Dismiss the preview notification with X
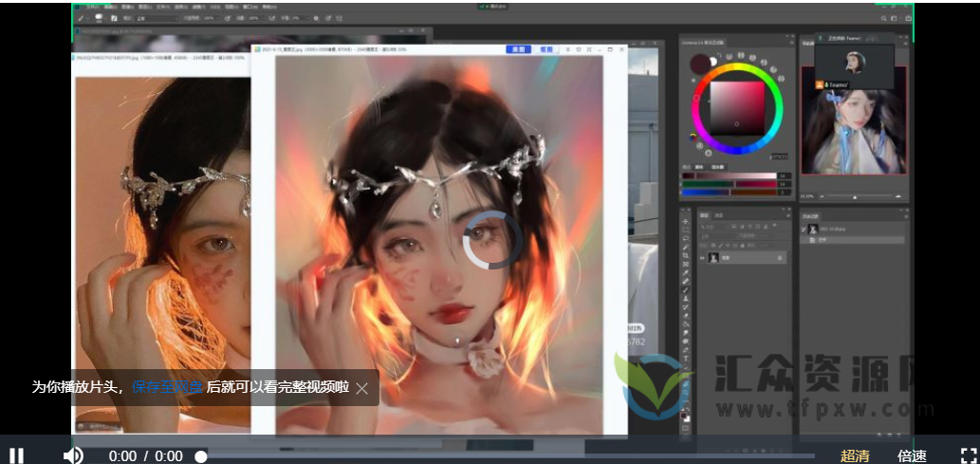Image resolution: width=980 pixels, height=464 pixels. 362,388
